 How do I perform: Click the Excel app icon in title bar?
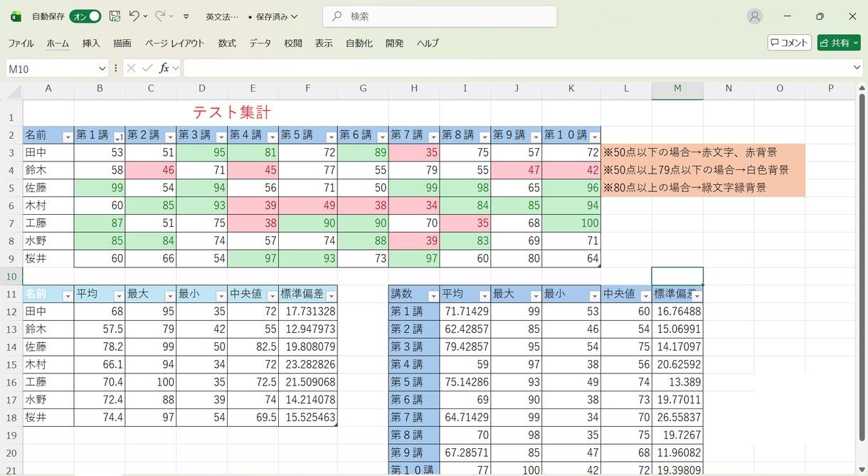coord(16,16)
